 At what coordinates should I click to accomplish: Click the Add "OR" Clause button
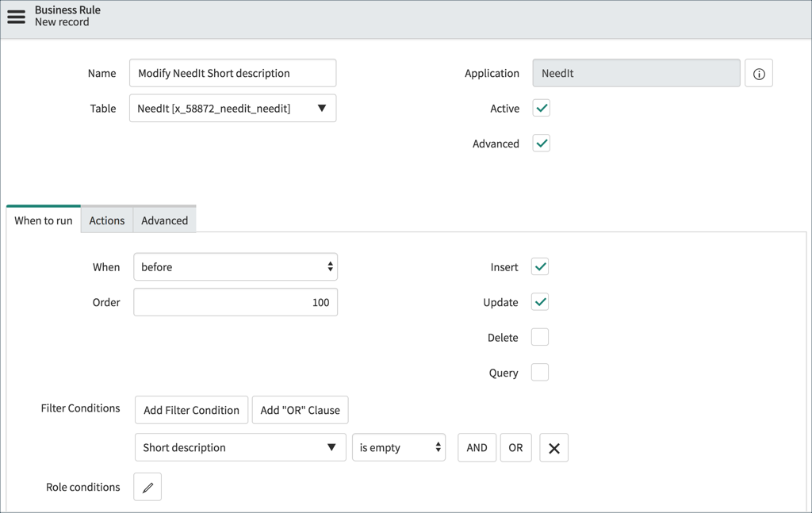pyautogui.click(x=300, y=410)
